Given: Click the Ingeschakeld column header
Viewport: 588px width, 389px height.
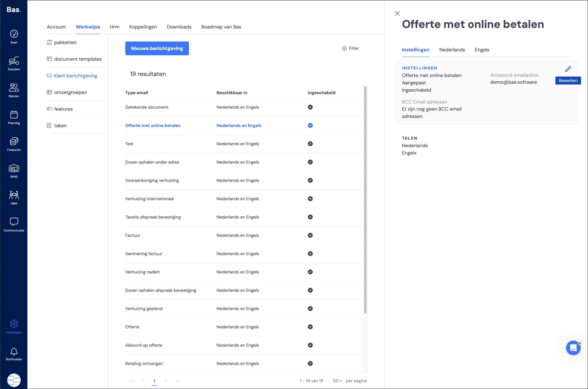Looking at the screenshot, I should [x=322, y=93].
